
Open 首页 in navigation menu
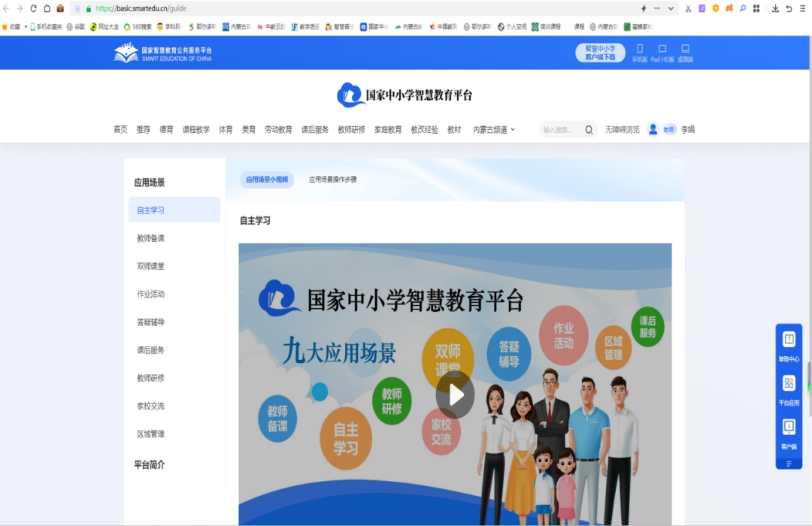coord(120,129)
